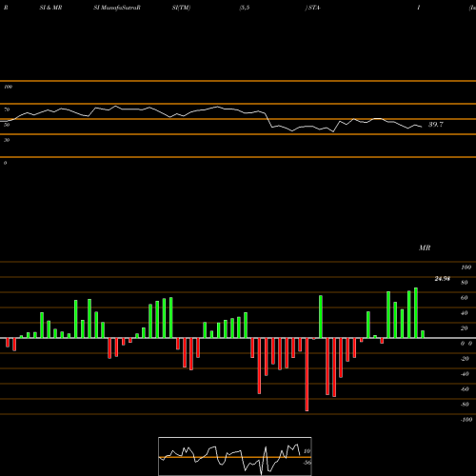Image resolution: width=476 pixels, height=476 pixels.
Task: Click the MR axis label -60
Action: [465, 389]
